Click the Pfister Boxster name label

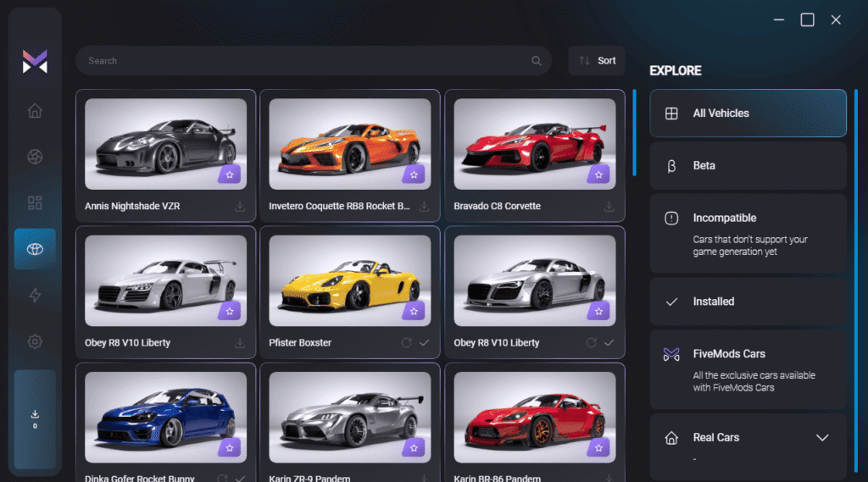tap(300, 343)
